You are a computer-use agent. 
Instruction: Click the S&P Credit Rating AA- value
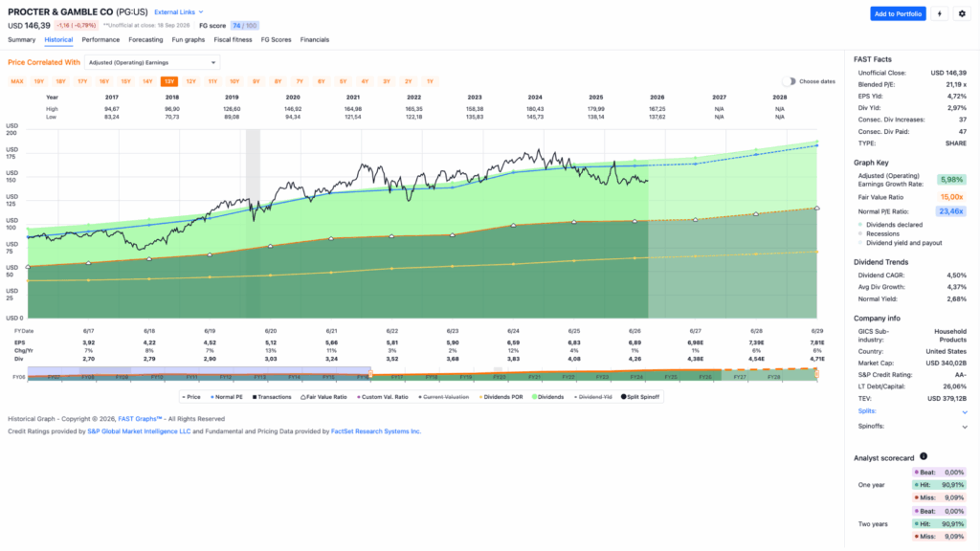tap(960, 375)
